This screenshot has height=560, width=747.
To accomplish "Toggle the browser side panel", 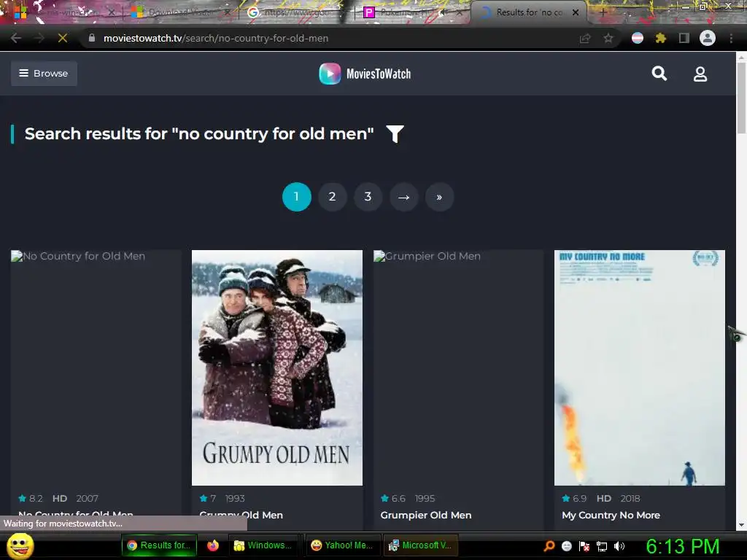I will (x=684, y=38).
